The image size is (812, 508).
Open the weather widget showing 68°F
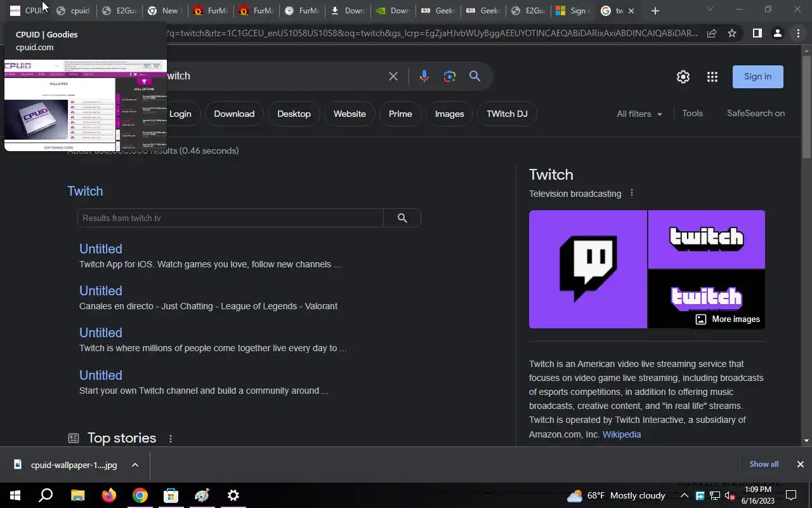tap(616, 495)
